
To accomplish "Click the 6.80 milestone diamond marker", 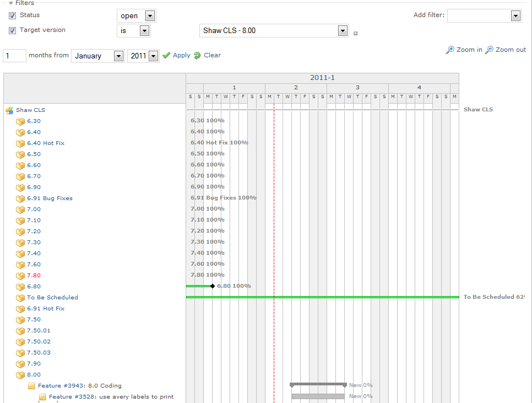I will [213, 286].
